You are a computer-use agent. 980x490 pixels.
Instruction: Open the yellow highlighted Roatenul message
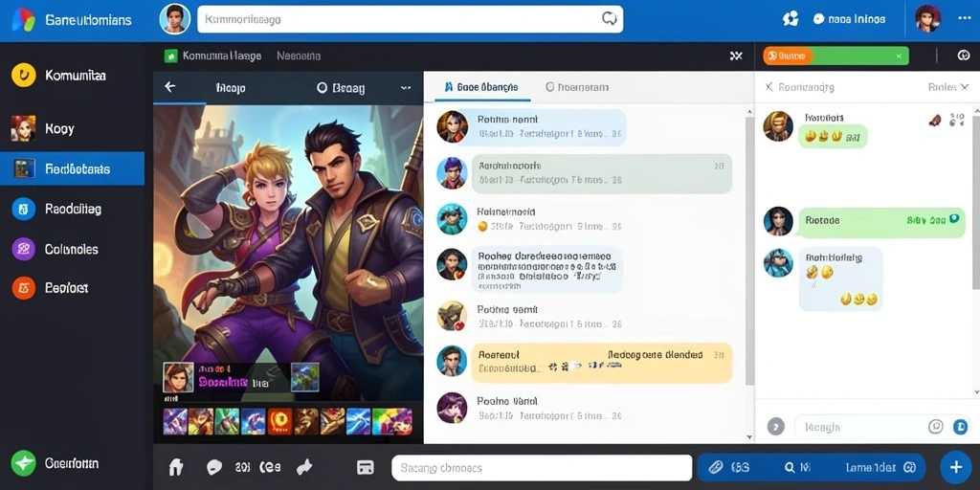click(601, 363)
